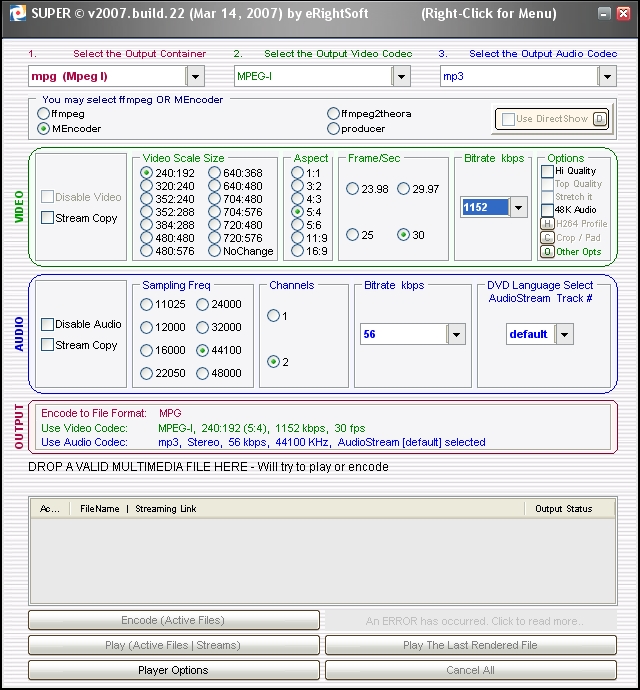Set aspect ratio to 1:1

[x=298, y=173]
